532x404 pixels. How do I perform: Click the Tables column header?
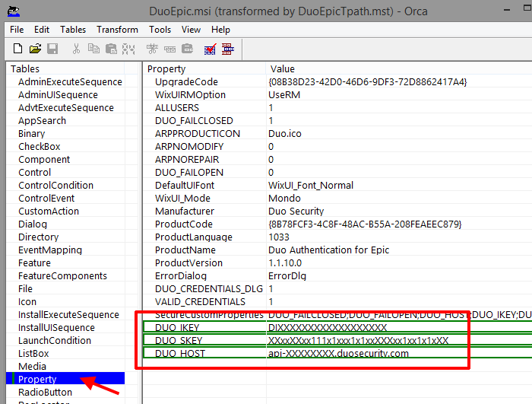pyautogui.click(x=66, y=68)
